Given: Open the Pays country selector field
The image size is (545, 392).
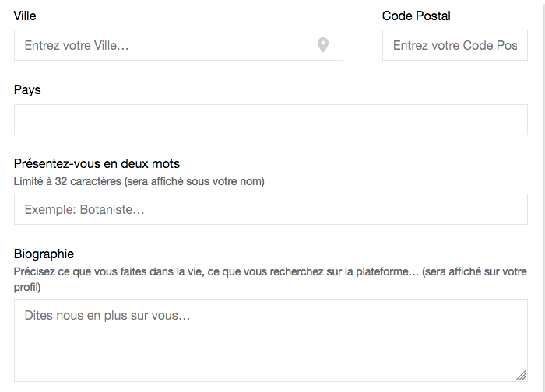Looking at the screenshot, I should pyautogui.click(x=271, y=120).
